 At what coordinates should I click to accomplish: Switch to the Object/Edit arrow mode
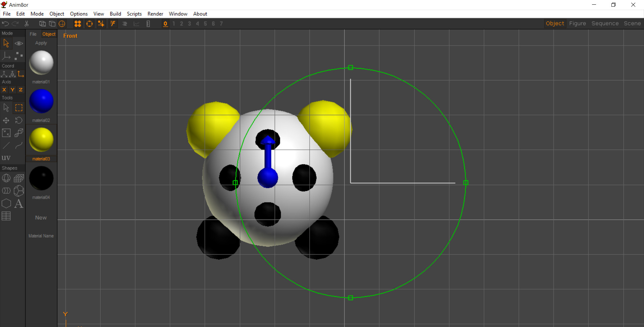6,43
